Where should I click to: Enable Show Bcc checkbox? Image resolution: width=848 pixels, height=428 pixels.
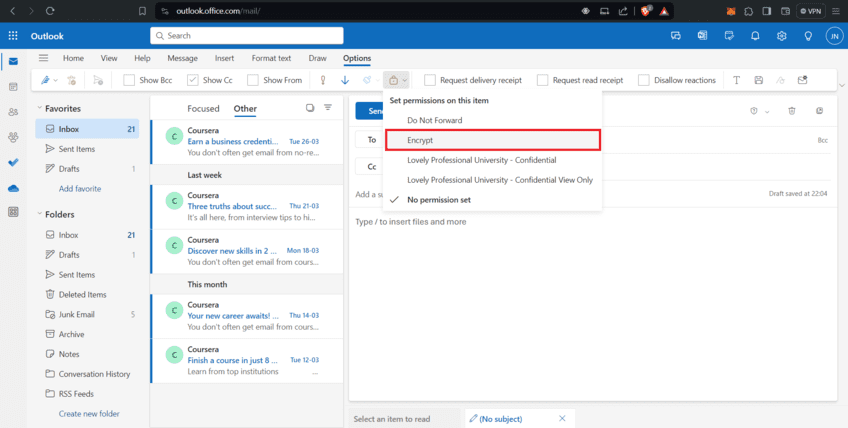click(x=129, y=80)
